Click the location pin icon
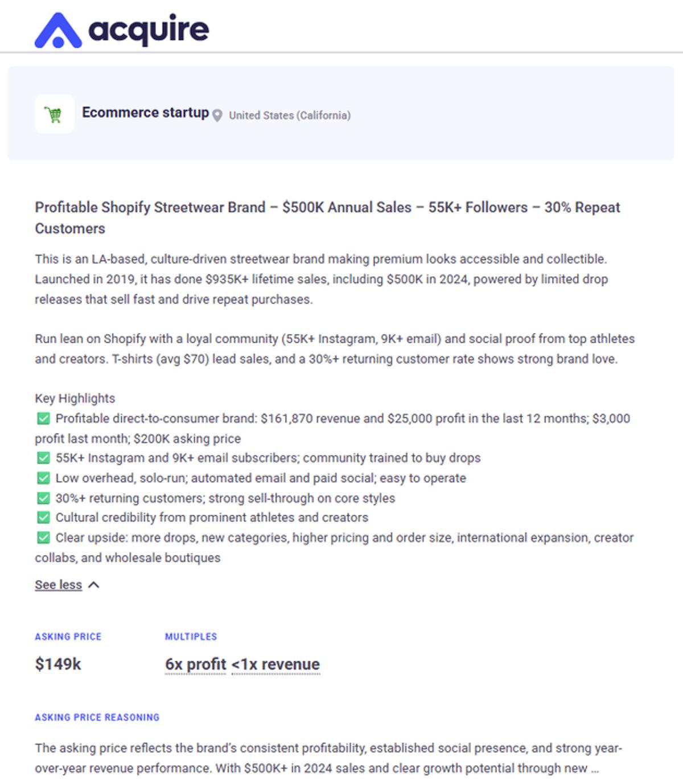683x784 pixels. 217,116
